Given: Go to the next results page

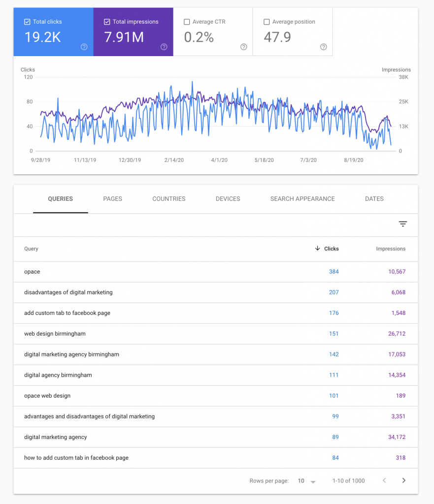Looking at the screenshot, I should pos(403,480).
